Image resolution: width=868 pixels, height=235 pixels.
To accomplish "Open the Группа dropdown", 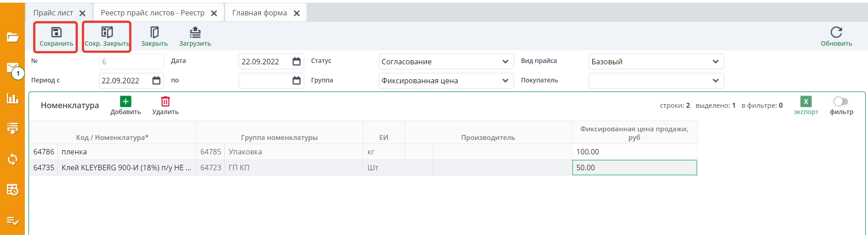I will [505, 81].
